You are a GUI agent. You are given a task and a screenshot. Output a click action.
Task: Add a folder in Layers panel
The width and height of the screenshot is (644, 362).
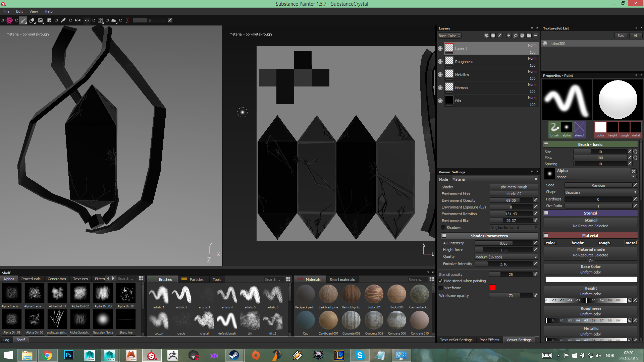click(x=529, y=36)
